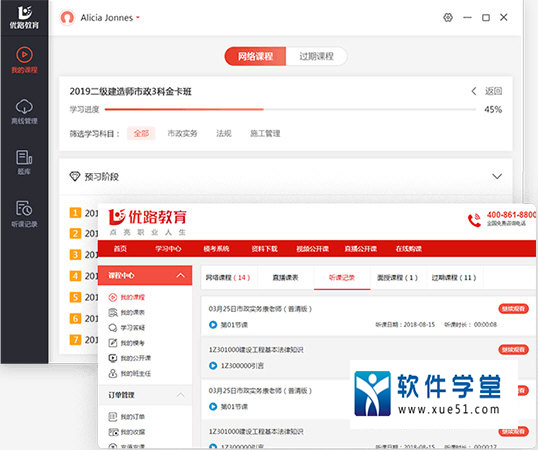Click the 学习进度 progress bar
The width and height of the screenshot is (538, 450).
point(290,109)
